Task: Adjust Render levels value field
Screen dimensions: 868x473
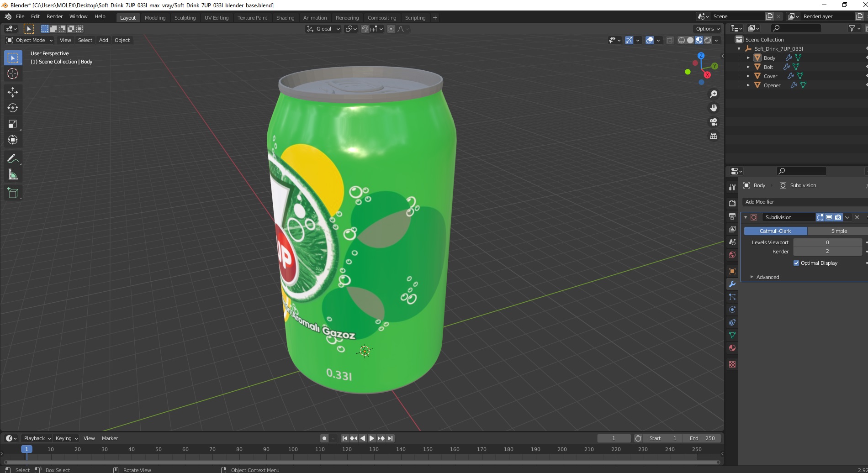Action: [x=827, y=252]
